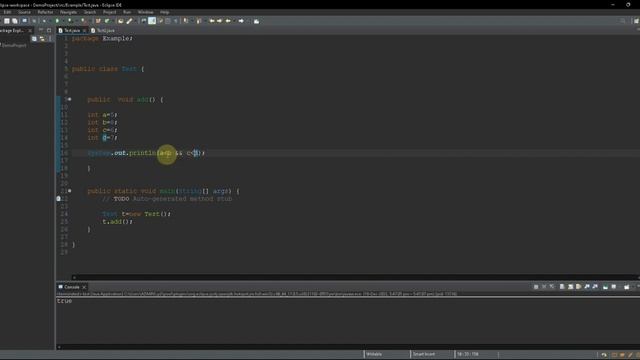
Task: Remove All Terminated Launches in Console
Action: (x=552, y=287)
